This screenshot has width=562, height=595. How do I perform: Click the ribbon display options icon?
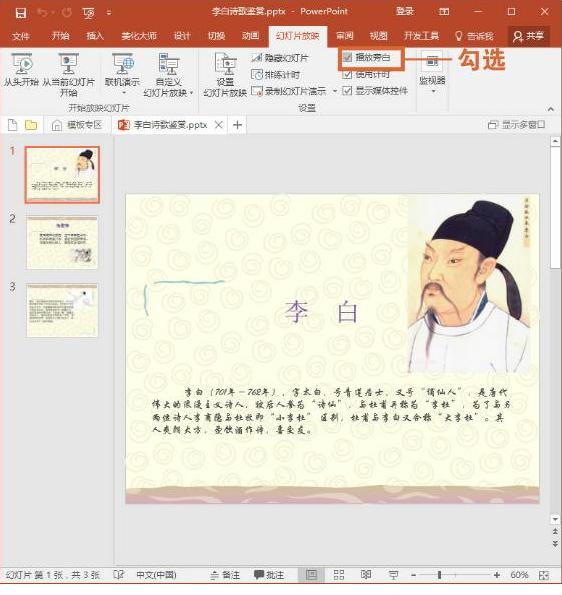(444, 12)
